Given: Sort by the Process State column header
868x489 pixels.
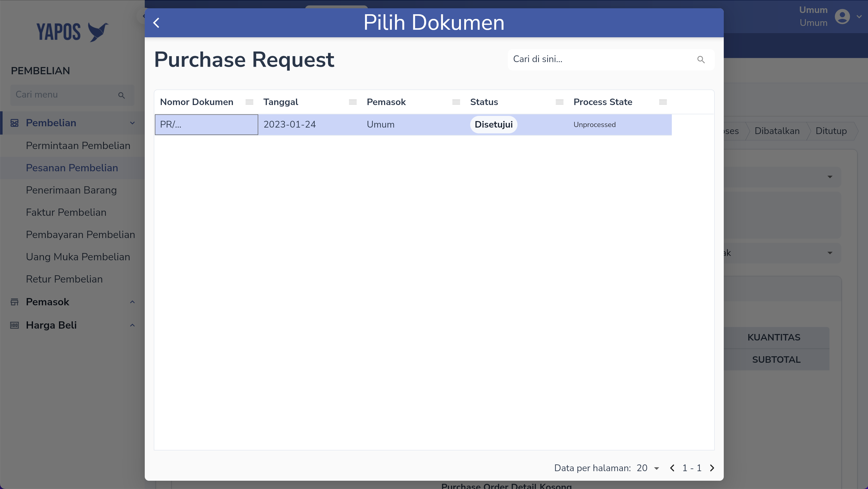Looking at the screenshot, I should click(x=603, y=102).
